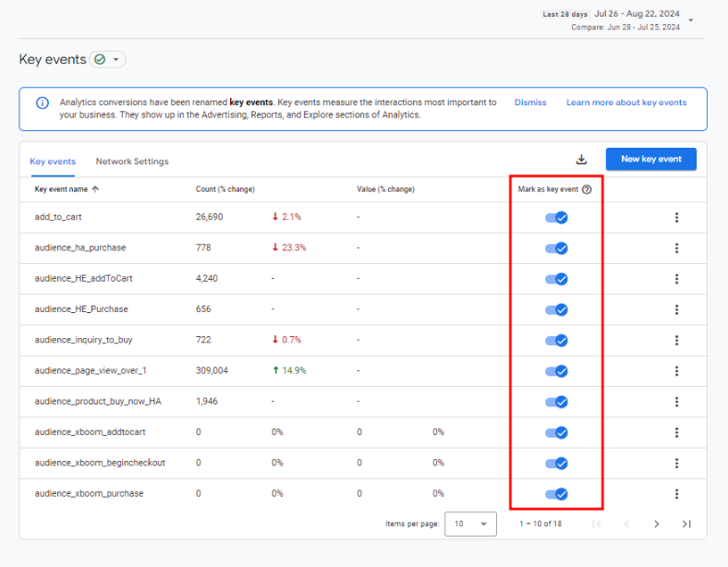The image size is (728, 567).
Task: Toggle off key event for add_to_cart
Action: pos(556,218)
